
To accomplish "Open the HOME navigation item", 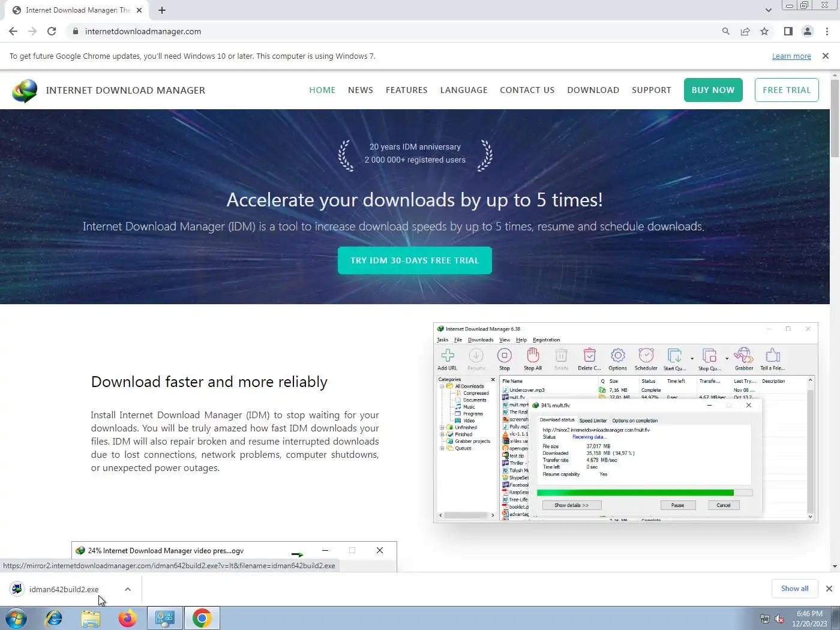I will click(x=322, y=90).
